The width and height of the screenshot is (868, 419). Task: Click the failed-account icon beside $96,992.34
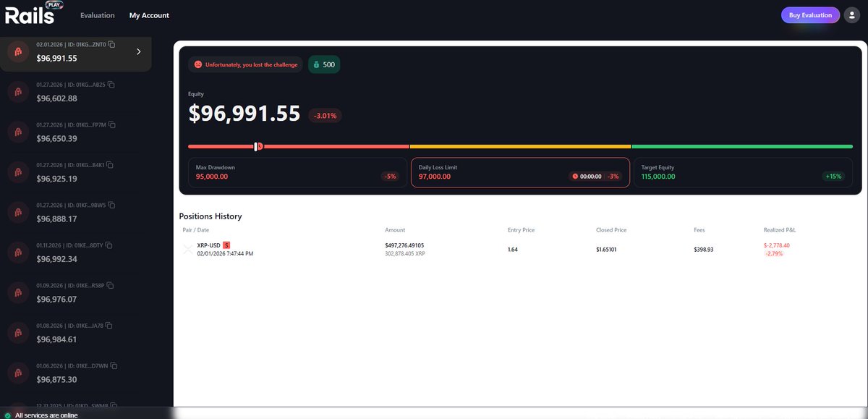tap(17, 253)
